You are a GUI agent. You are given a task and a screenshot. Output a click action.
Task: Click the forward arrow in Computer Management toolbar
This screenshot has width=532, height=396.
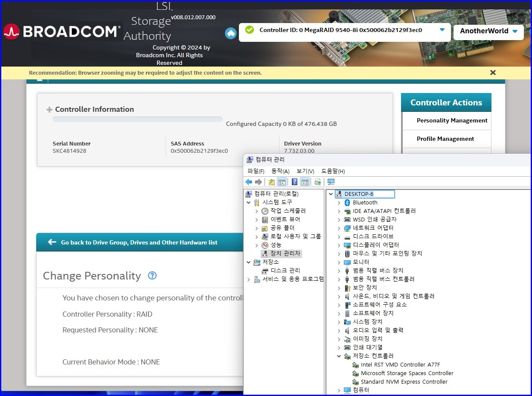[x=258, y=182]
